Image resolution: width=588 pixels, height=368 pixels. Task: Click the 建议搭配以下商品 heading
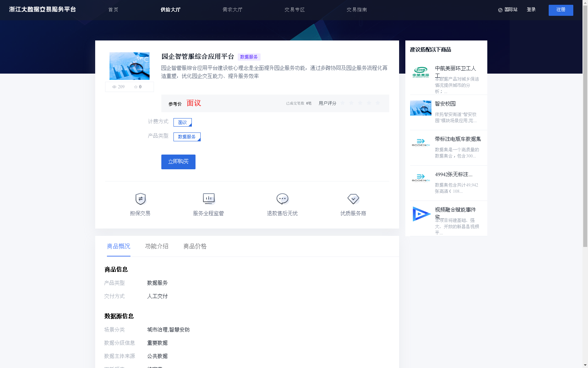coord(430,50)
